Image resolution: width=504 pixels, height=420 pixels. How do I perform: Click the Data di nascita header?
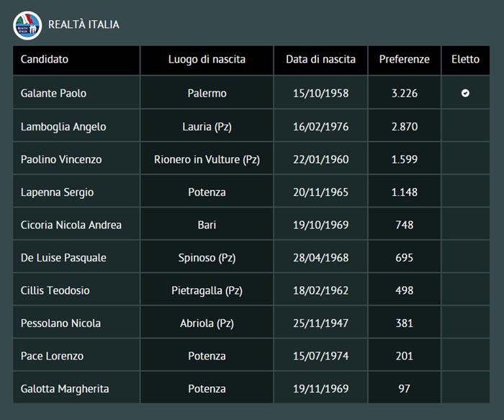320,60
